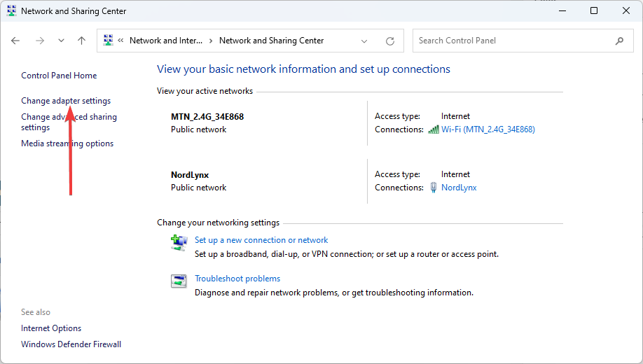Screen dimensions: 643x364
Task: Click the Up to parent folder arrow
Action: coord(81,41)
